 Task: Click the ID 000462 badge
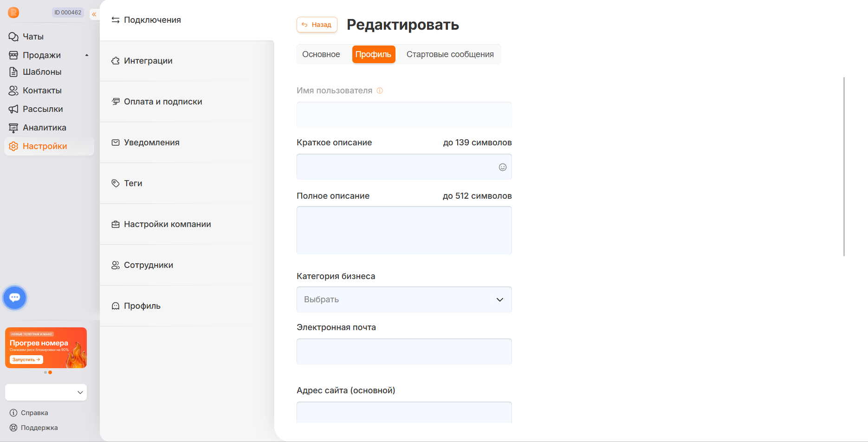tap(68, 13)
